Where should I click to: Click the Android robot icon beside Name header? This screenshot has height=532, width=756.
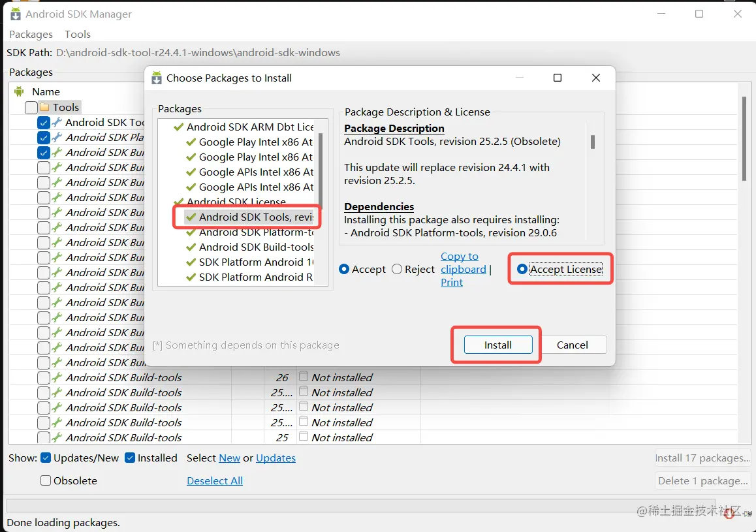(20, 91)
